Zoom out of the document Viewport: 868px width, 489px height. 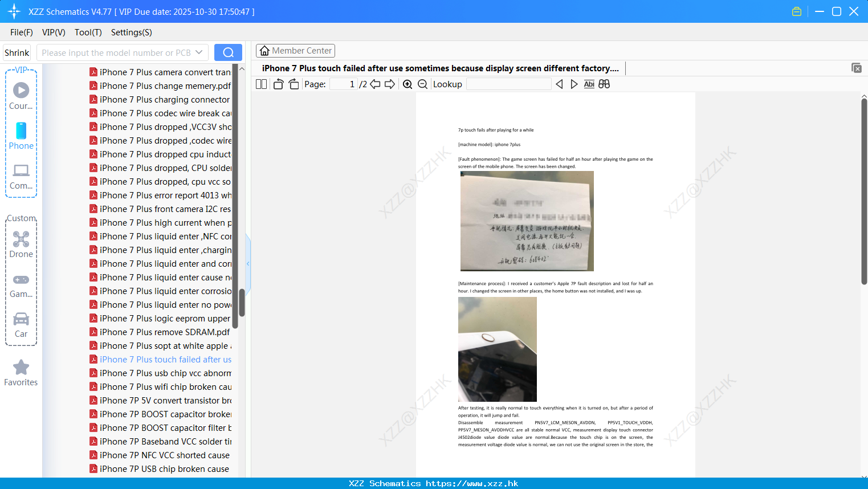tap(422, 84)
